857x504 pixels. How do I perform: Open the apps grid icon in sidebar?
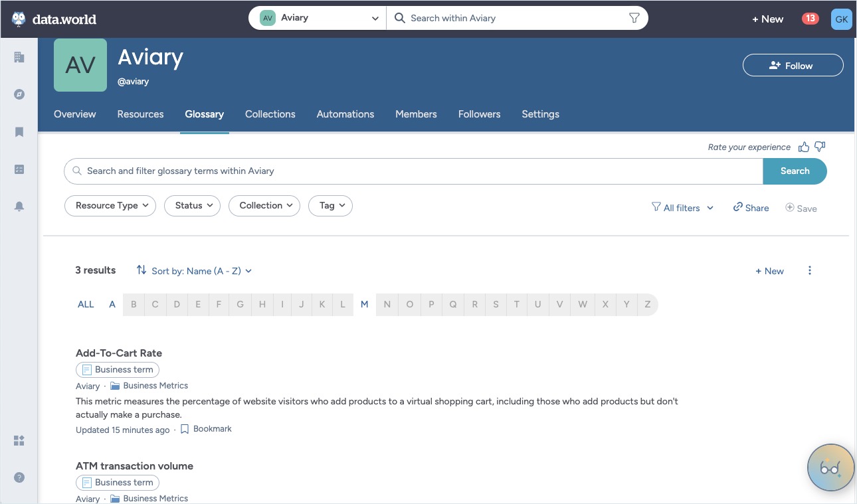[19, 440]
